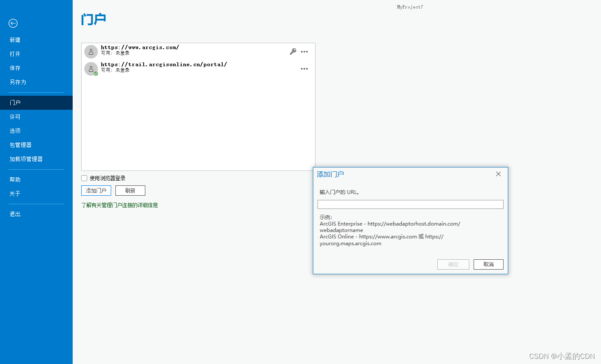Click the 添加门户 button
The height and width of the screenshot is (364, 601).
pyautogui.click(x=96, y=191)
